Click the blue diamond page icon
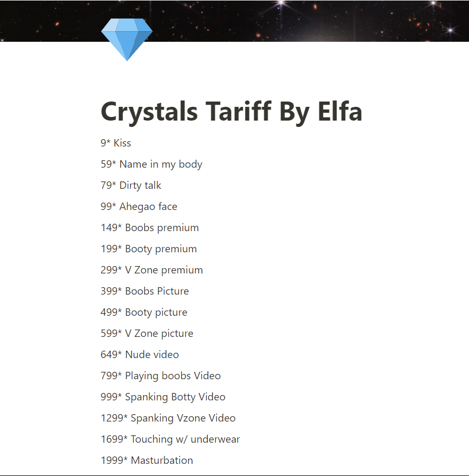 tap(126, 40)
